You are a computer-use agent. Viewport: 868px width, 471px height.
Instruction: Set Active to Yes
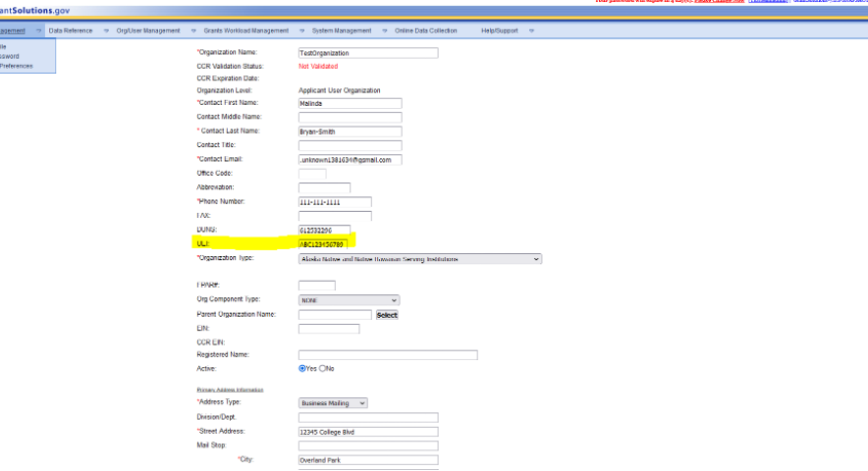302,369
